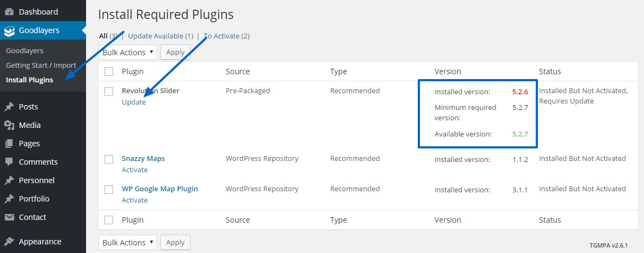Click the Dashboard gauge icon
Image resolution: width=644 pixels, height=253 pixels.
(9, 12)
